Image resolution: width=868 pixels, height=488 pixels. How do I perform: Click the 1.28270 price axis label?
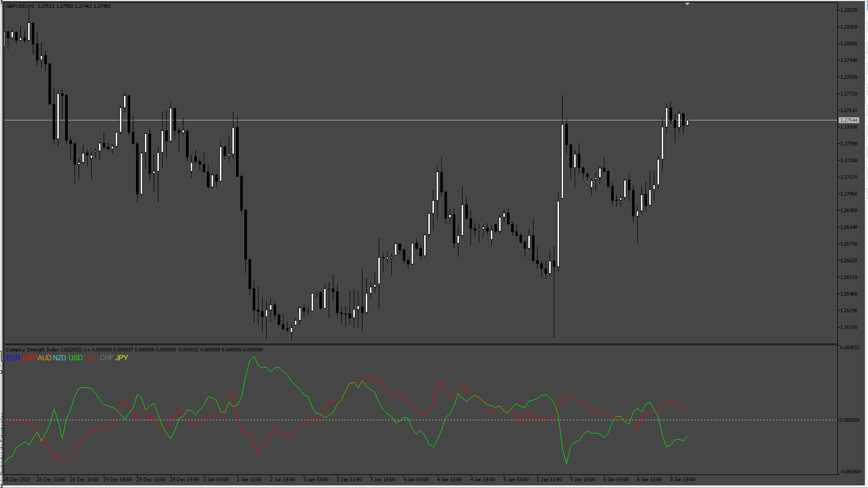click(849, 10)
